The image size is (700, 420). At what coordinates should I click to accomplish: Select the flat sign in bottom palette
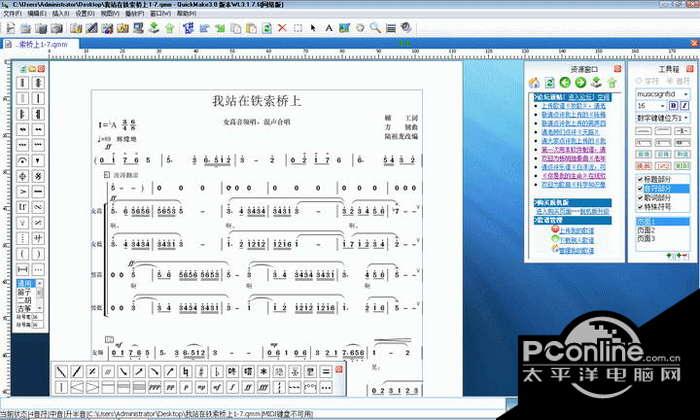click(x=217, y=371)
